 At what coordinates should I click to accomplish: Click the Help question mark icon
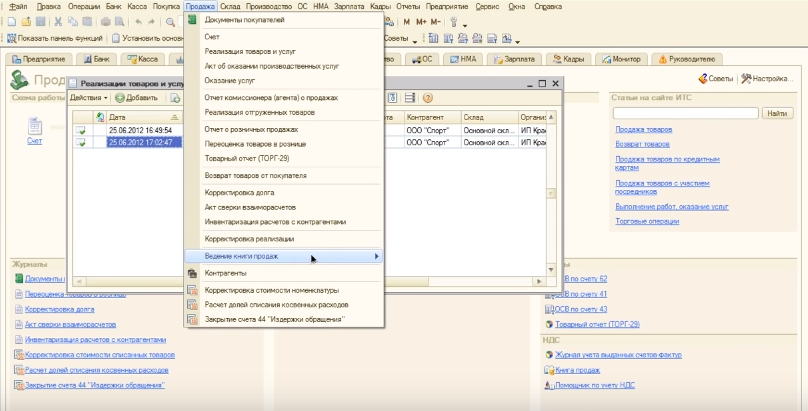coord(427,97)
